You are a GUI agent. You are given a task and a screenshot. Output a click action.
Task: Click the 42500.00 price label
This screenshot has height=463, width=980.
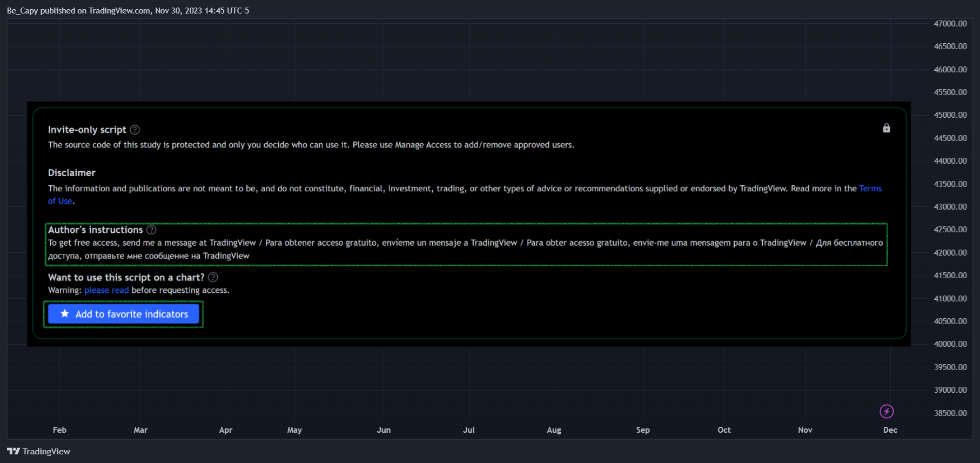point(950,230)
